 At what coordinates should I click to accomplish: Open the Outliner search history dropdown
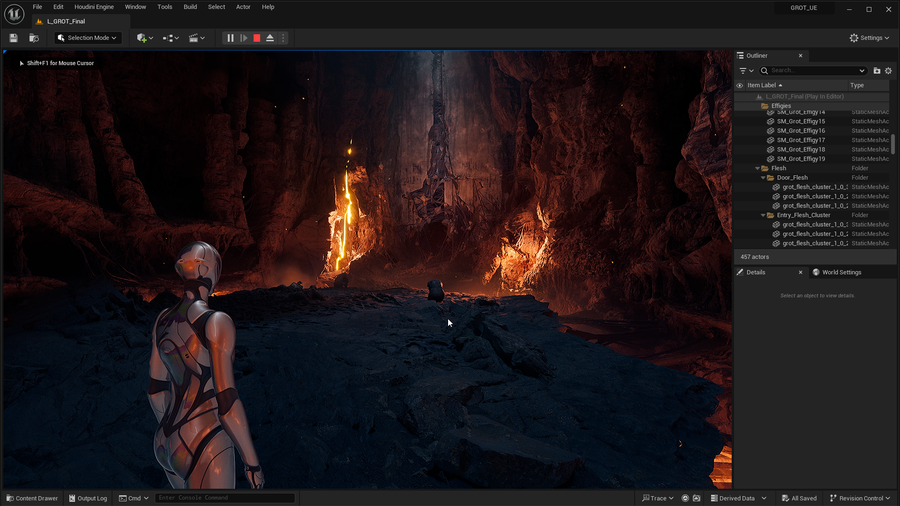click(862, 71)
